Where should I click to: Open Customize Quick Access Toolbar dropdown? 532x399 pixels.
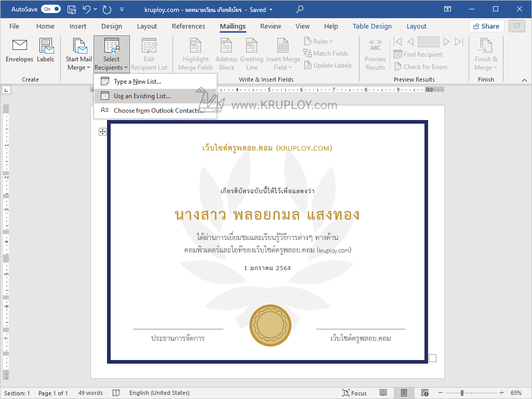(x=122, y=9)
